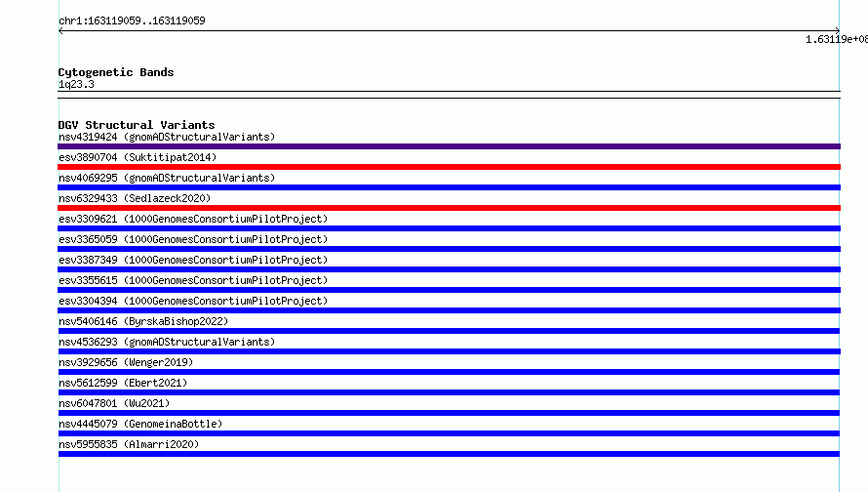Screen dimensions: 868x492
Task: Click the nsv4445079 GenomeinaBottle label
Action: (140, 424)
